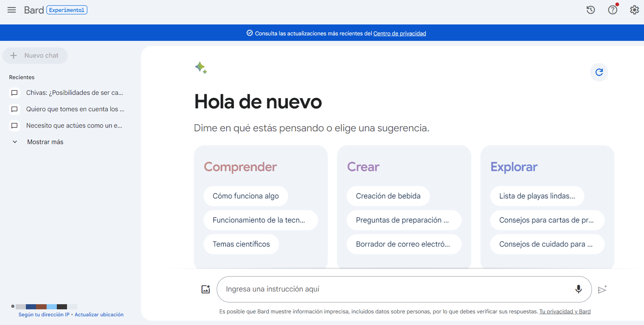Open Bard activity history icon
Screen dimensions: 644x325
590,10
